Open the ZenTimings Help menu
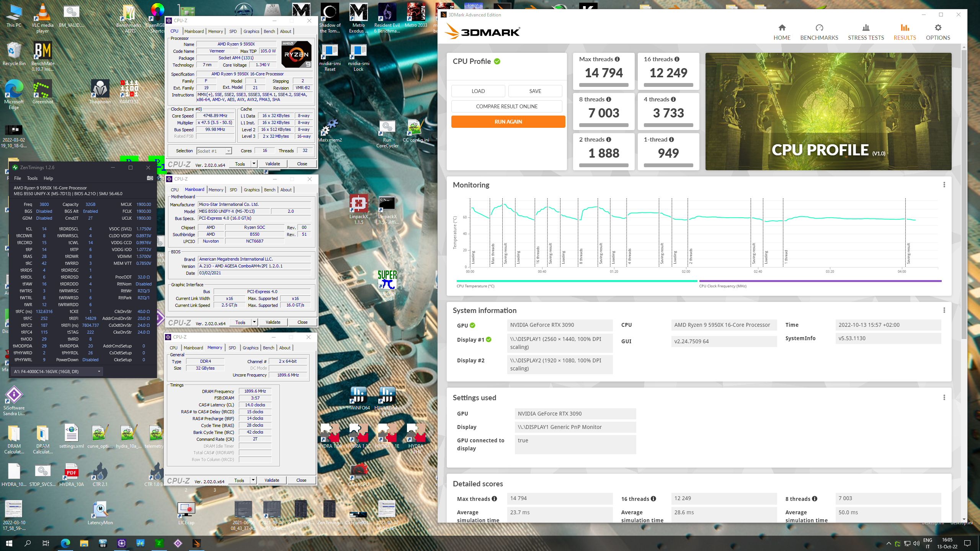 click(48, 178)
